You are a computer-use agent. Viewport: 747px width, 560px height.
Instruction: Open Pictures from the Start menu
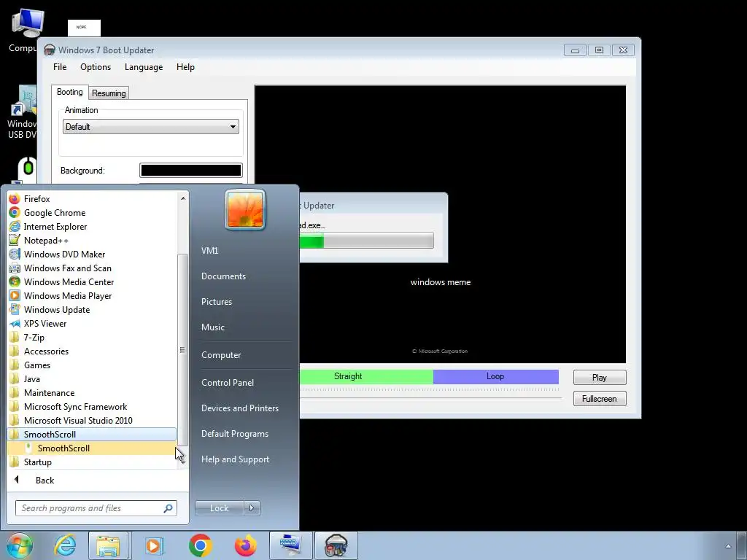tap(216, 302)
